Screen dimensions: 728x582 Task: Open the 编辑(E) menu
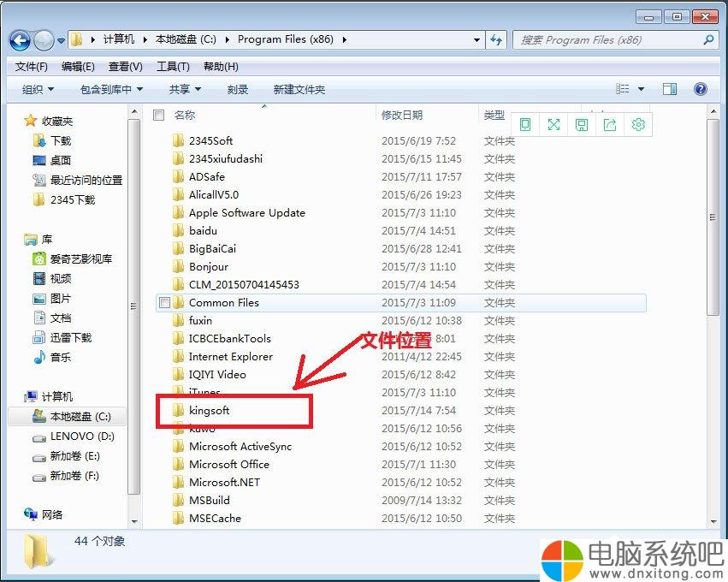click(x=78, y=67)
